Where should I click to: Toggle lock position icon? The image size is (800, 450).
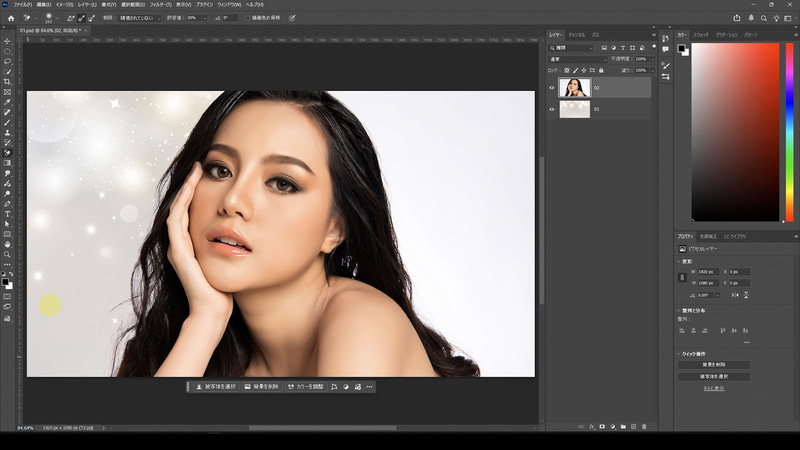(584, 70)
